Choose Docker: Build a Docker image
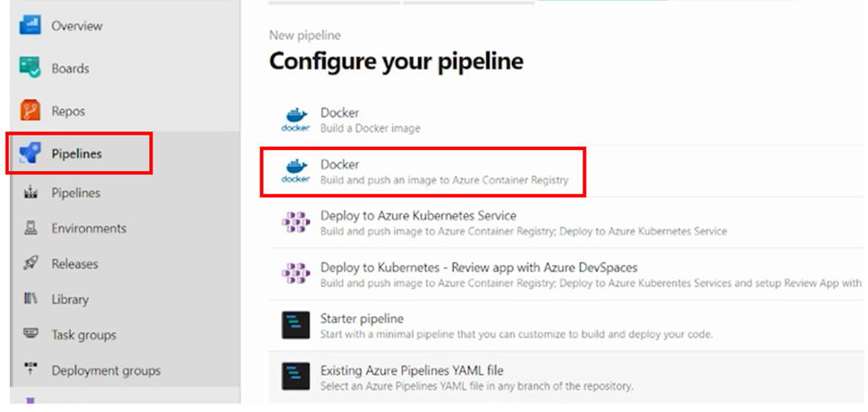Image resolution: width=868 pixels, height=412 pixels. (568, 120)
